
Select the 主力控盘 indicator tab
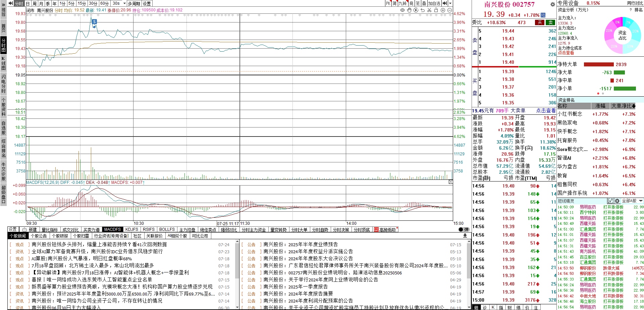(187, 229)
